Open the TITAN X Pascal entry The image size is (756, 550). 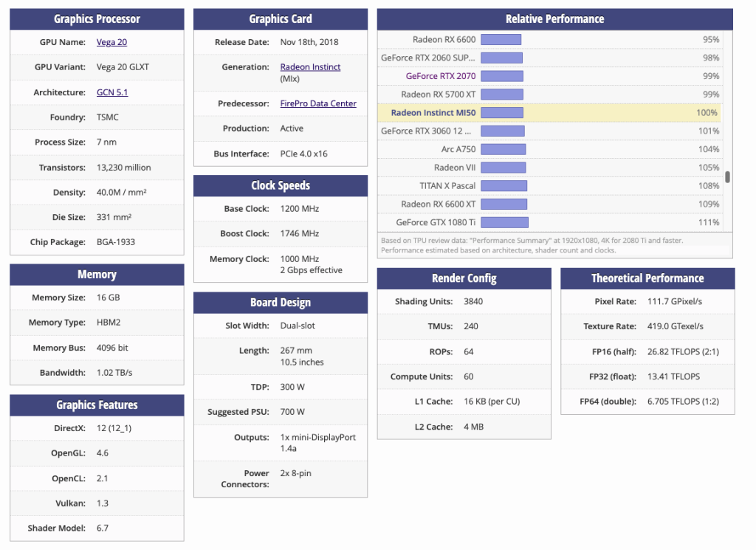pyautogui.click(x=447, y=186)
